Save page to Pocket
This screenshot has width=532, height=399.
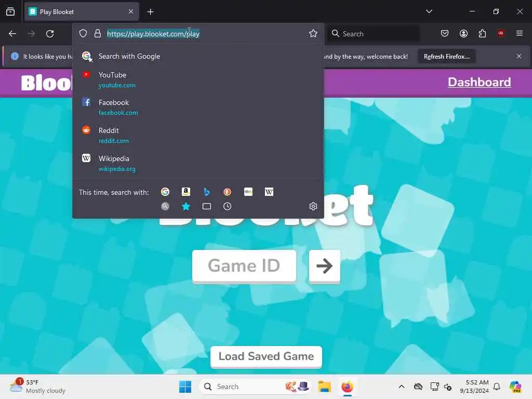[x=445, y=33]
